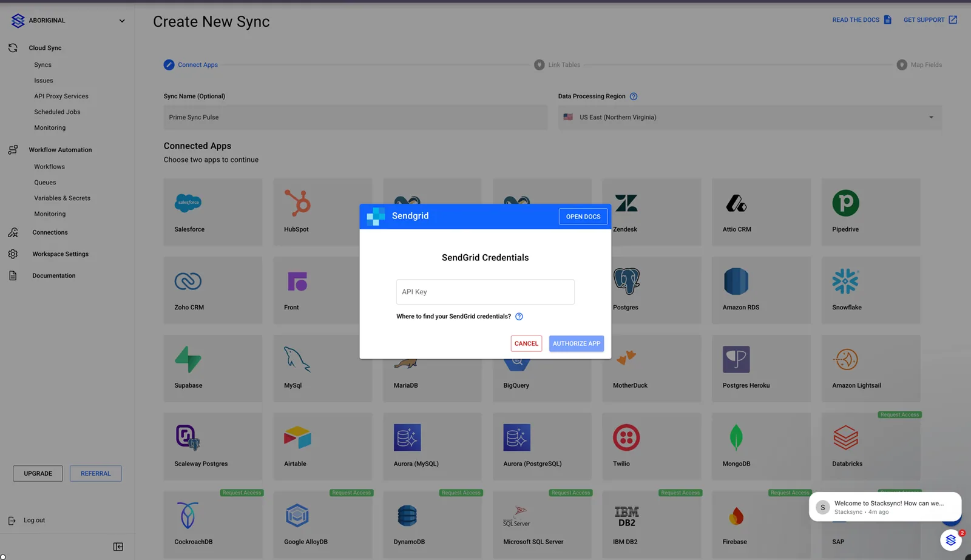Choose the Zoho CRM icon

pyautogui.click(x=188, y=281)
